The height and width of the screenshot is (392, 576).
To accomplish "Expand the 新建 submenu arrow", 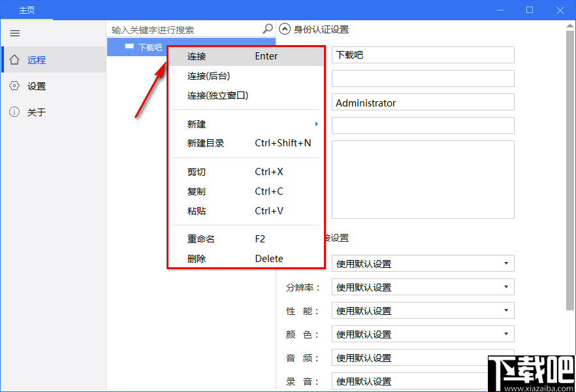I will point(316,123).
